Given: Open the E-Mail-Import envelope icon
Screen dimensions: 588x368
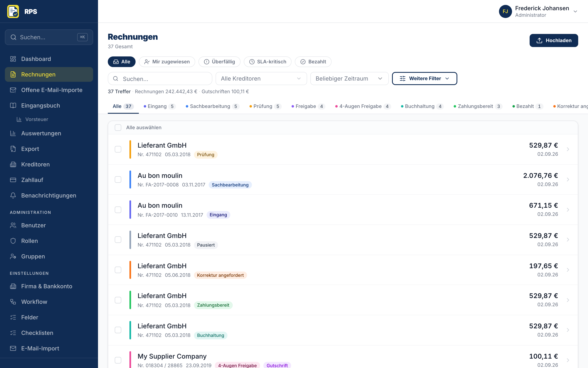Looking at the screenshot, I should 13,349.
